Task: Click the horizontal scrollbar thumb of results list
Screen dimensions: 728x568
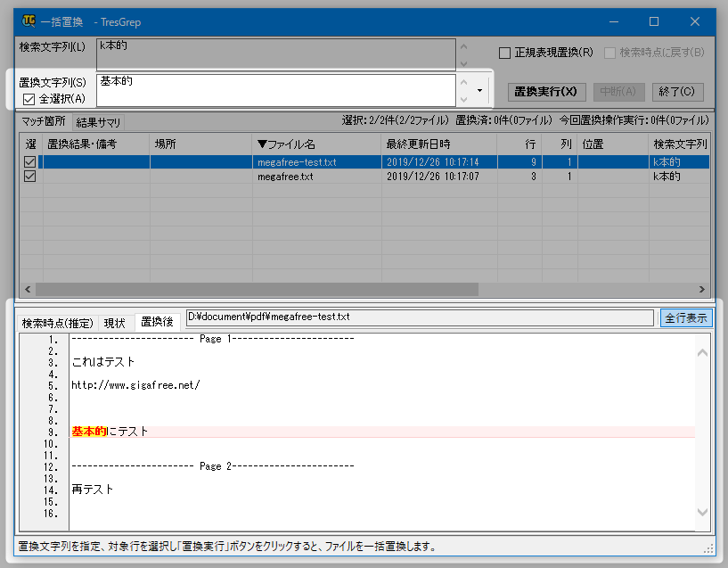Action: pos(257,289)
